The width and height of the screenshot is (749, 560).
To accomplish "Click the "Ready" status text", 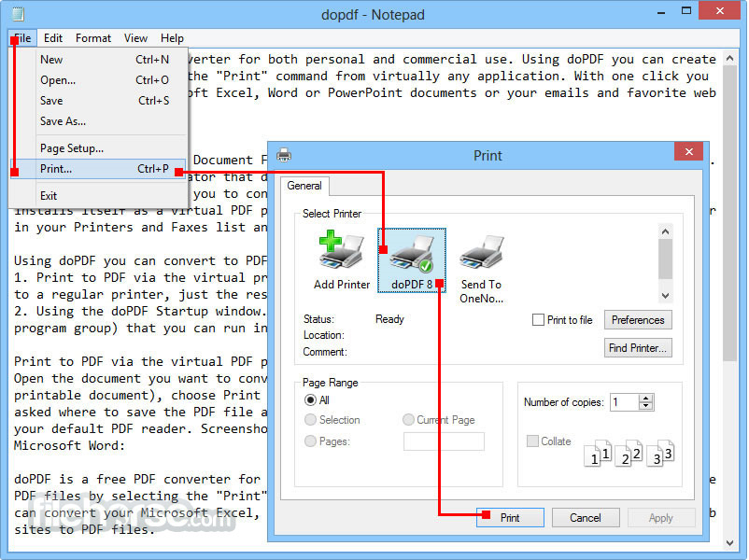I will point(389,319).
